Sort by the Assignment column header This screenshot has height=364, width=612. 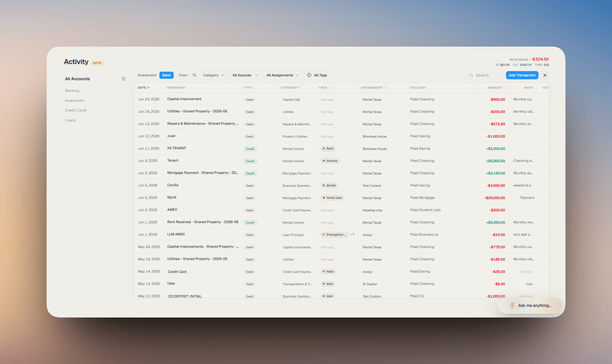click(x=373, y=88)
